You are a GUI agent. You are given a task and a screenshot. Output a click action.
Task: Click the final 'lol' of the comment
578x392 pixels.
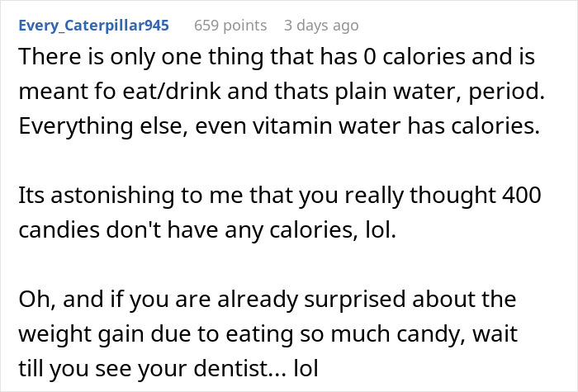pyautogui.click(x=306, y=368)
